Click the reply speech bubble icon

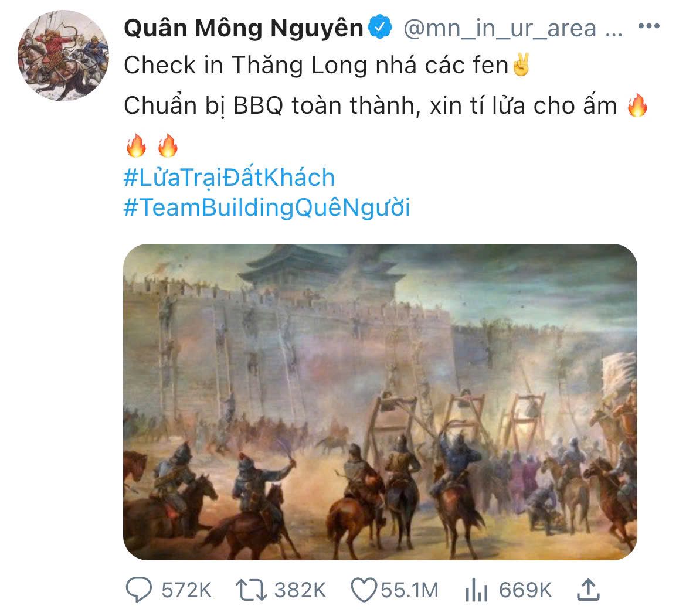(x=139, y=589)
